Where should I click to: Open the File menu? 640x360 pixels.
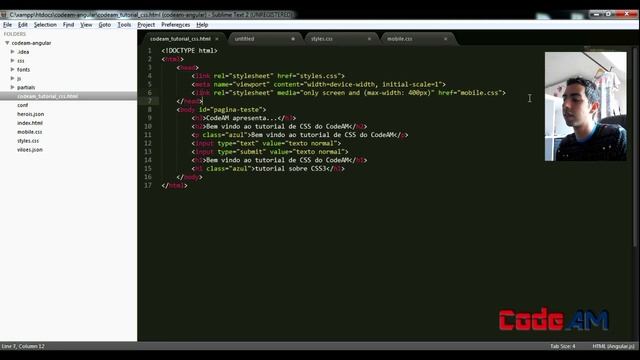tap(7, 25)
